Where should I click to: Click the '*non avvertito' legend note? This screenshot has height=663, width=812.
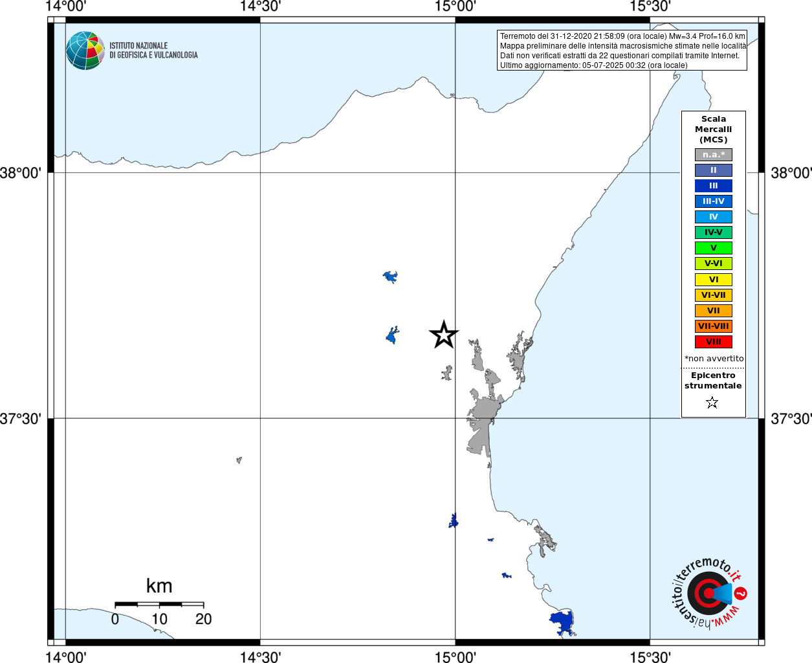[x=714, y=359]
